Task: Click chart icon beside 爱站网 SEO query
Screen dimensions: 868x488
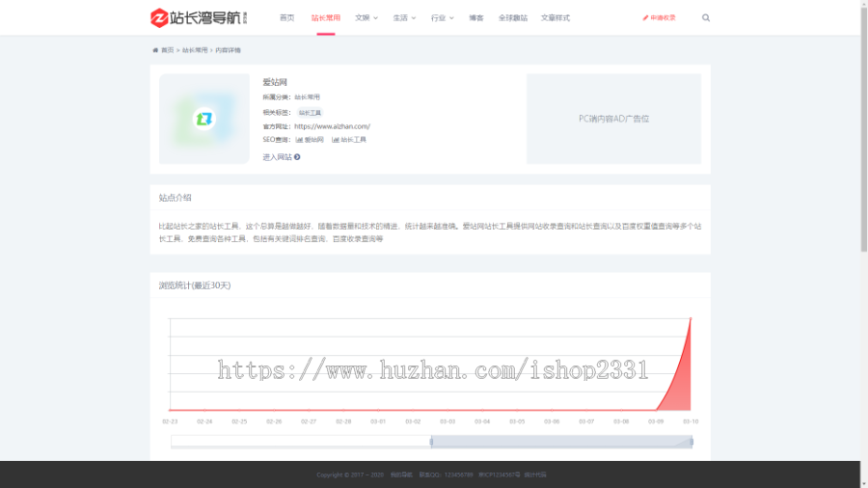Action: 300,140
